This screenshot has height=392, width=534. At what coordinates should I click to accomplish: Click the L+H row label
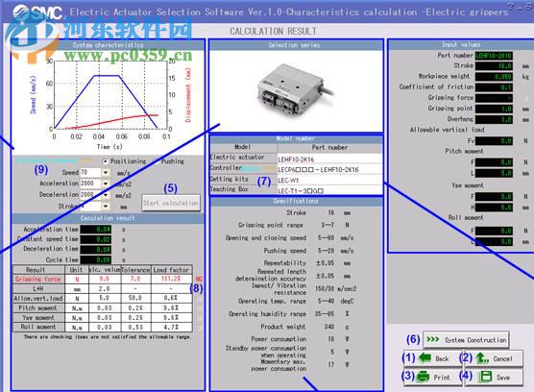(x=38, y=288)
